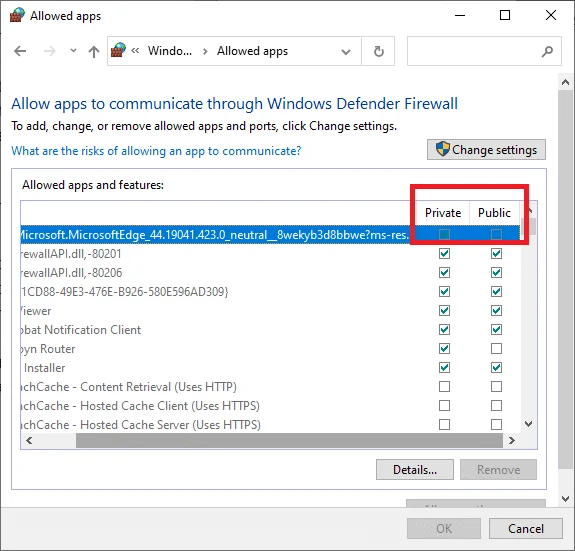
Task: Click the firewall icon in address bar
Action: [118, 51]
